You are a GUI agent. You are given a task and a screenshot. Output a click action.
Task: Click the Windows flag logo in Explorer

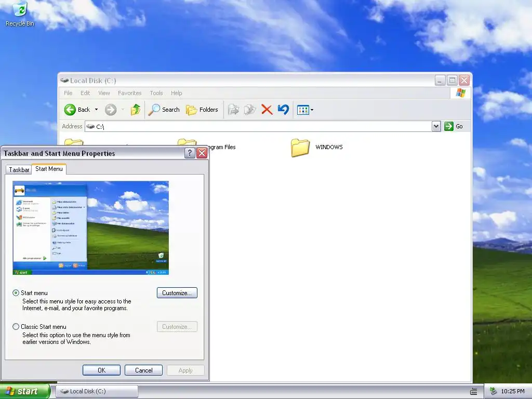tap(461, 93)
